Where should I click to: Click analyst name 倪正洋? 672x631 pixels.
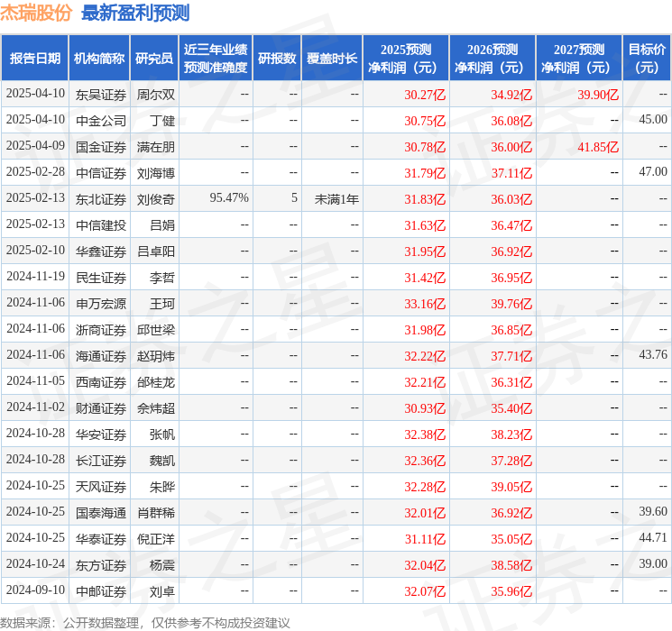pos(156,539)
